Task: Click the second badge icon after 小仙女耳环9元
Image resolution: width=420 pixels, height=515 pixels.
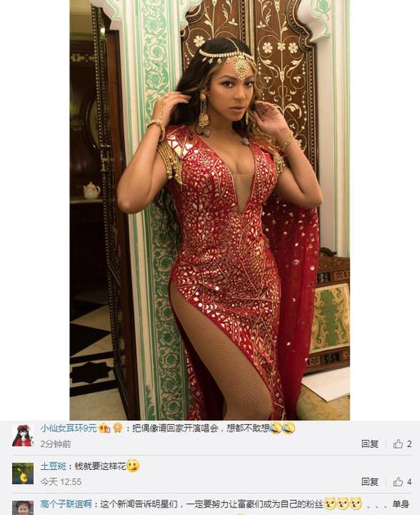Action: [x=118, y=428]
